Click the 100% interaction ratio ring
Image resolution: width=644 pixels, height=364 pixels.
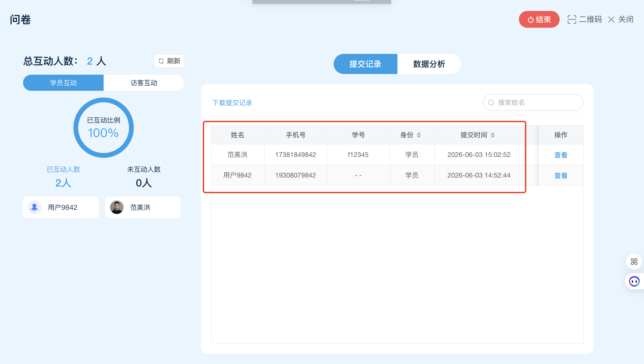103,128
